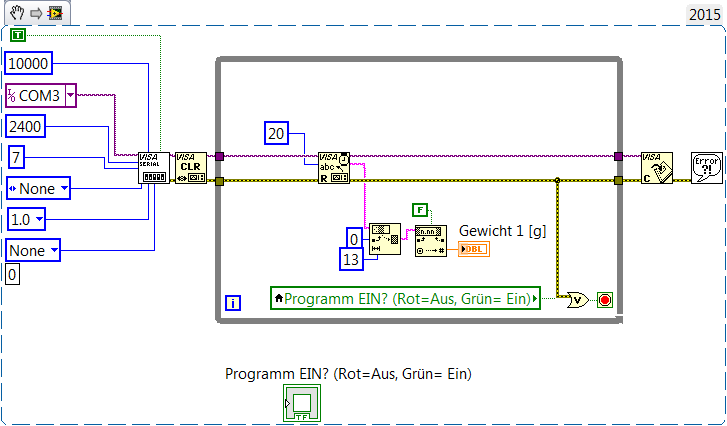
Task: Select the Gewicht 1 [g] DBL indicator terminal
Action: (x=474, y=249)
